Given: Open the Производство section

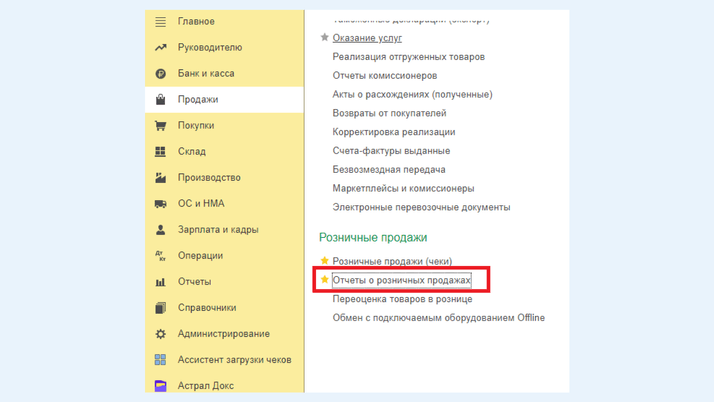Looking at the screenshot, I should click(x=224, y=178).
